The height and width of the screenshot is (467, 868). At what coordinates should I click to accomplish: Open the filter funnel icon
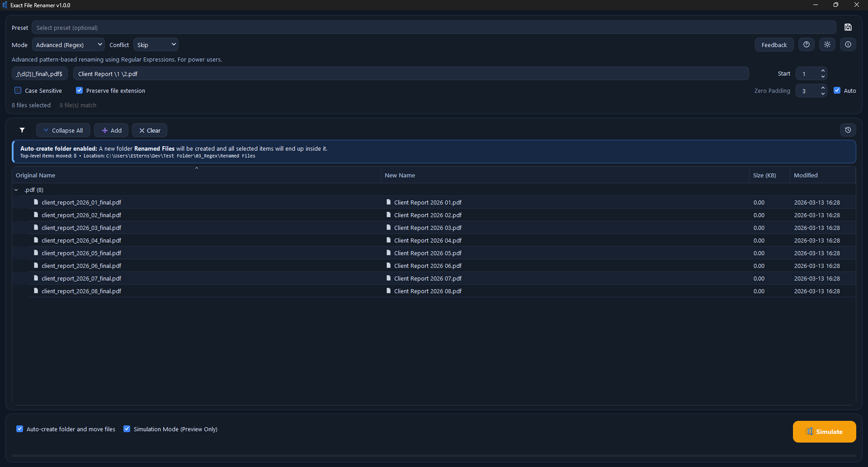22,130
